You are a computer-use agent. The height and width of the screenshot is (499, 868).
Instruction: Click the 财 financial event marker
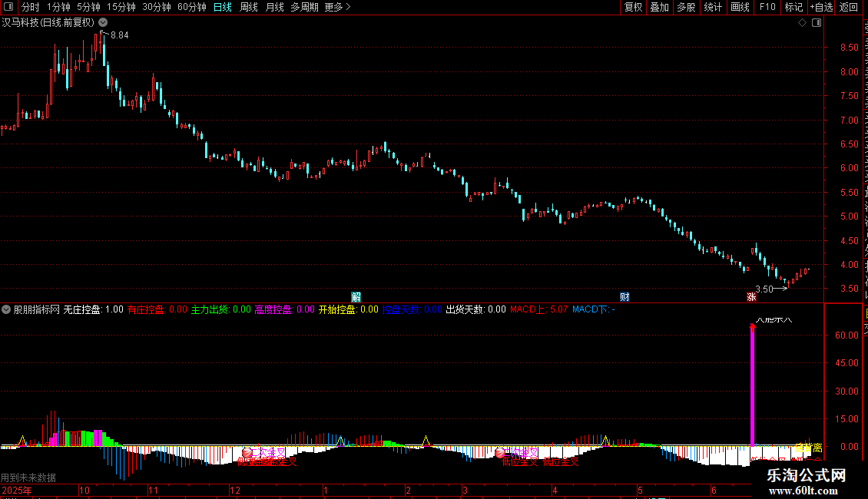coord(624,297)
